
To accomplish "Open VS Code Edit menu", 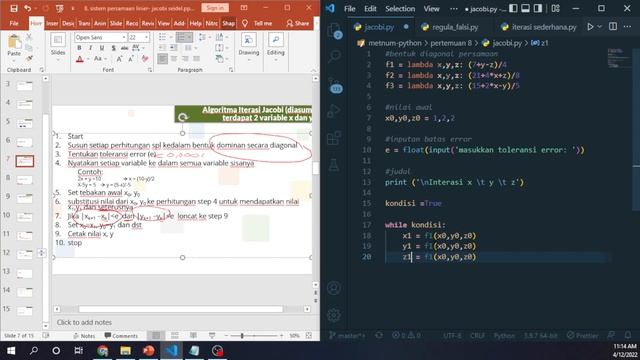I will point(370,9).
